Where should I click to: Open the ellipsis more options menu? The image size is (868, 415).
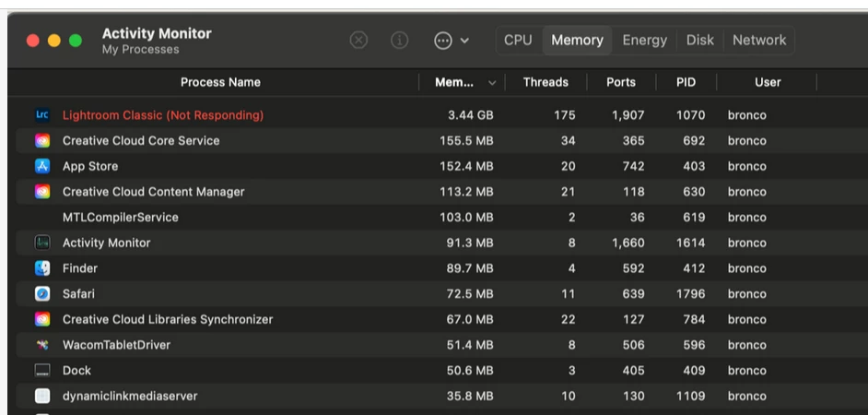coord(452,41)
